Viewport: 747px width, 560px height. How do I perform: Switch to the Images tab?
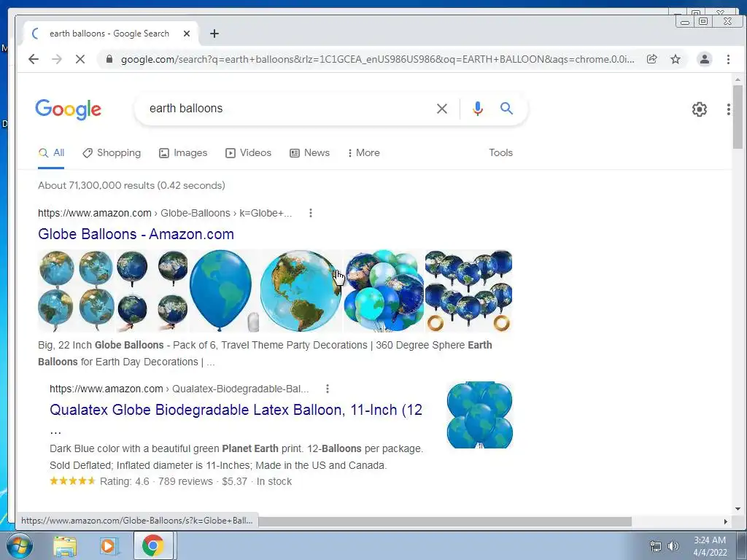(183, 153)
